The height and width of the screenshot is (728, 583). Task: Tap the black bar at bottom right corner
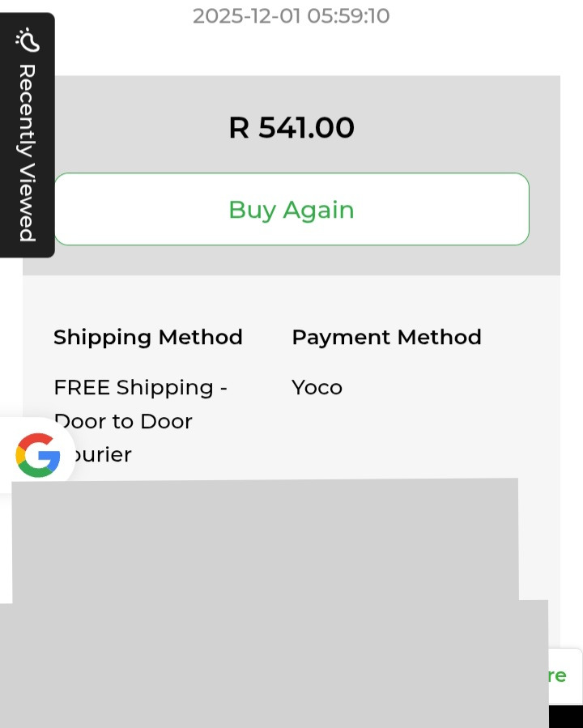(x=565, y=717)
